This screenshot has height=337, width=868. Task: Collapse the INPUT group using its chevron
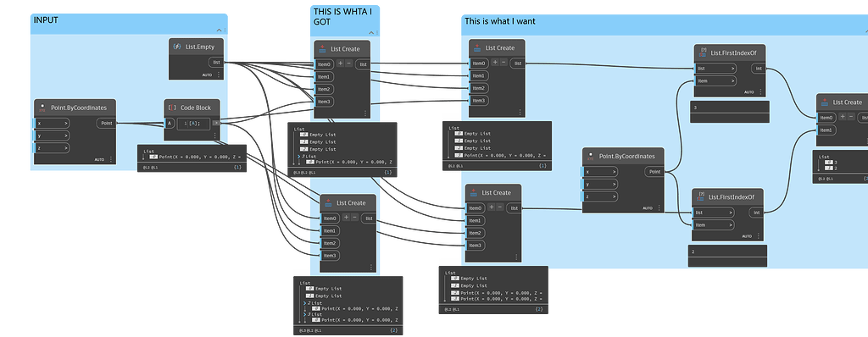[x=219, y=30]
